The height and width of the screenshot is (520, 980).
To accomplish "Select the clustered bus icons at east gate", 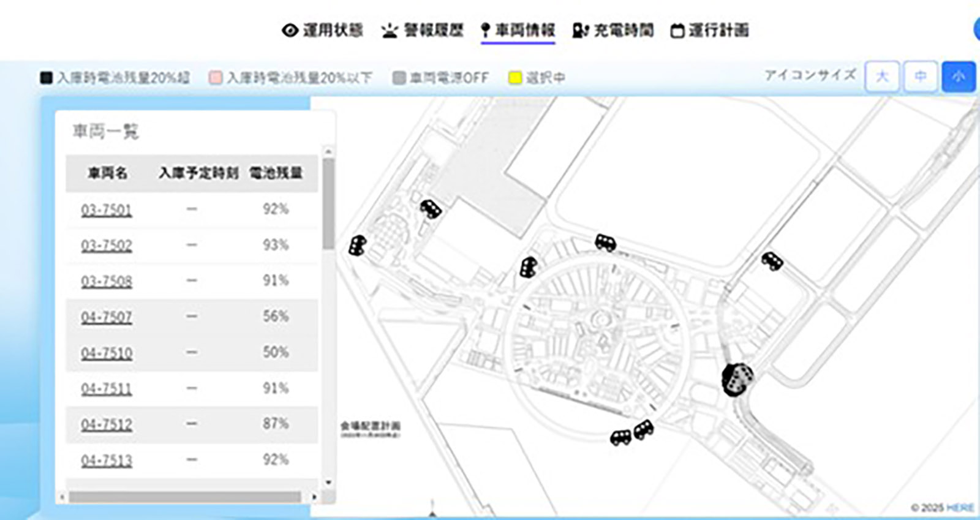I will pyautogui.click(x=736, y=379).
